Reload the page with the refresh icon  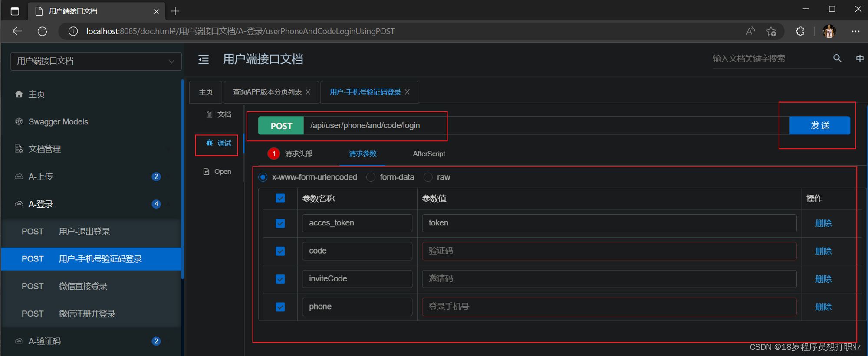pos(42,31)
